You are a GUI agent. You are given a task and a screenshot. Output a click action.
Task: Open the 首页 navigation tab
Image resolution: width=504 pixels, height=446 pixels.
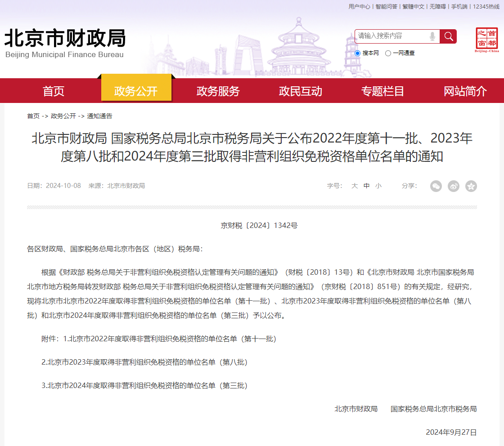(54, 91)
